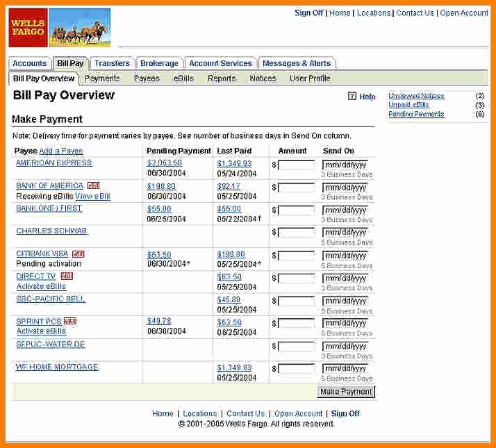
Task: Open the eBills subtab
Action: click(183, 78)
